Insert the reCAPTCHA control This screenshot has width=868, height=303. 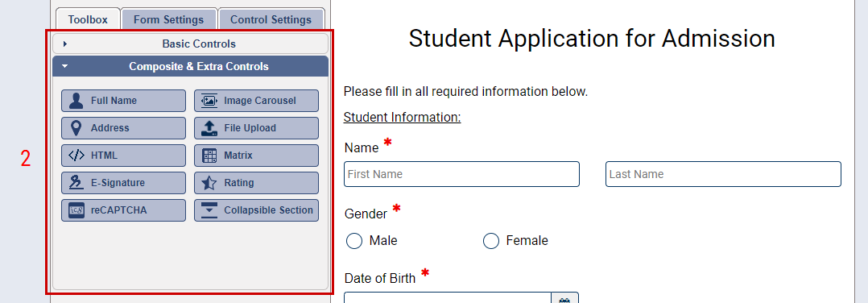(123, 210)
